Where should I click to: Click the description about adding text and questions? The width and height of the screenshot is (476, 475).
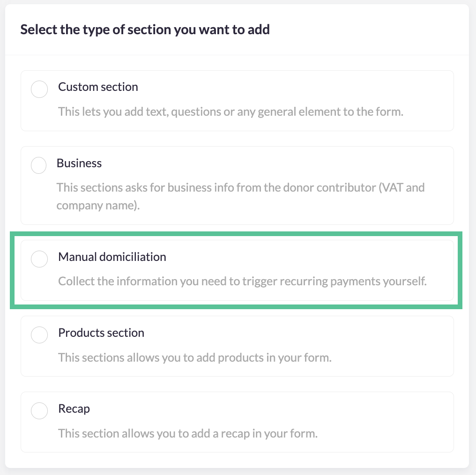[x=231, y=111]
